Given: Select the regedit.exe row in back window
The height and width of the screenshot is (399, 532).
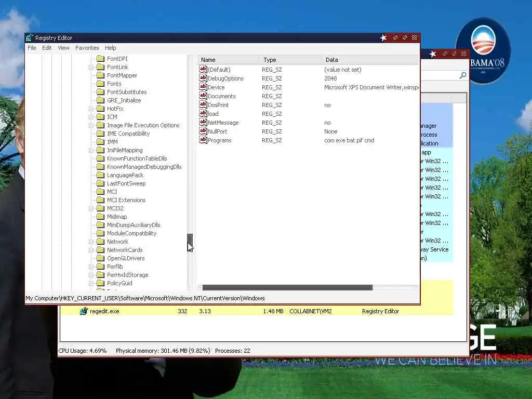Looking at the screenshot, I should (257, 311).
